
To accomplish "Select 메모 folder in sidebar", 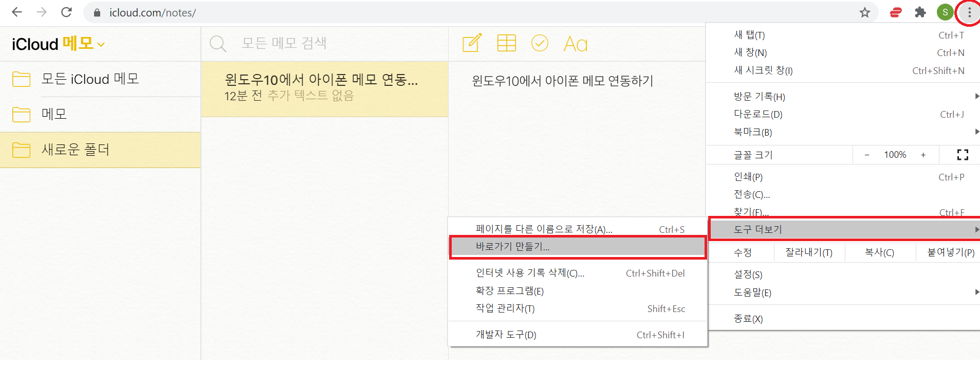I will tap(100, 114).
